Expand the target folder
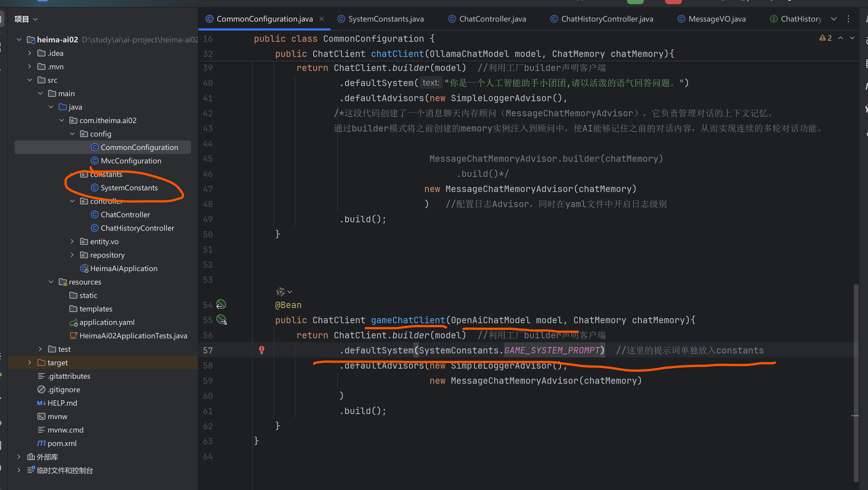 tap(30, 362)
